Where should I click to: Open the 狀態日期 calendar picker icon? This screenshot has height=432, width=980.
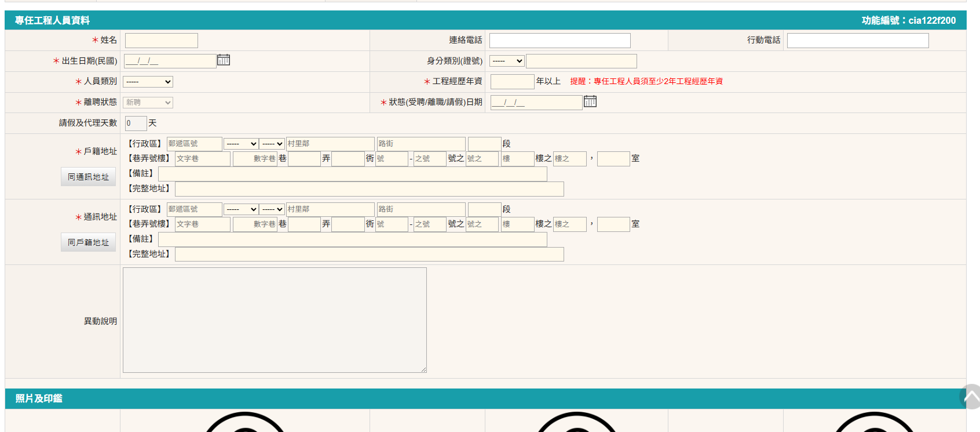pyautogui.click(x=590, y=101)
